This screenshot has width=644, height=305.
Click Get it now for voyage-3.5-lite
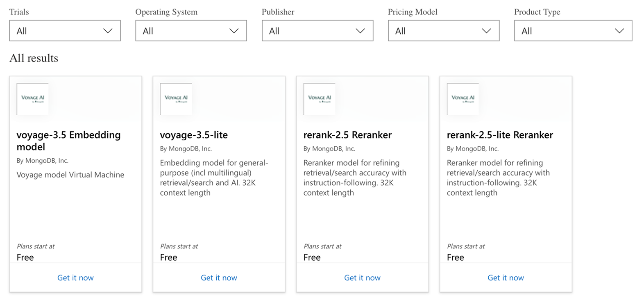219,278
